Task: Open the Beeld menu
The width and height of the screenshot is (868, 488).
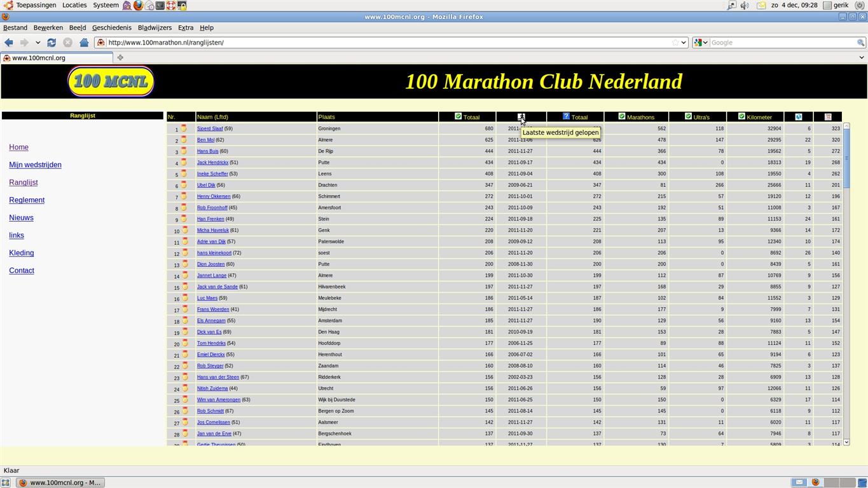Action: (x=78, y=28)
